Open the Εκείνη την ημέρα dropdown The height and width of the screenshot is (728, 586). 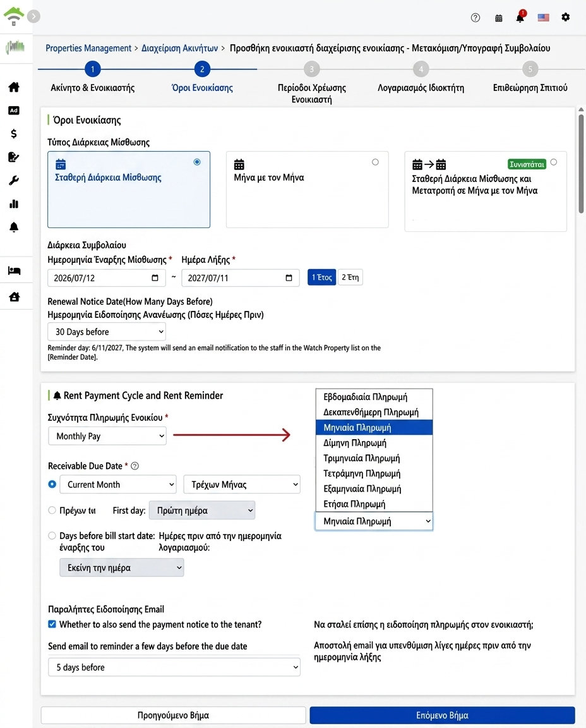pos(122,567)
